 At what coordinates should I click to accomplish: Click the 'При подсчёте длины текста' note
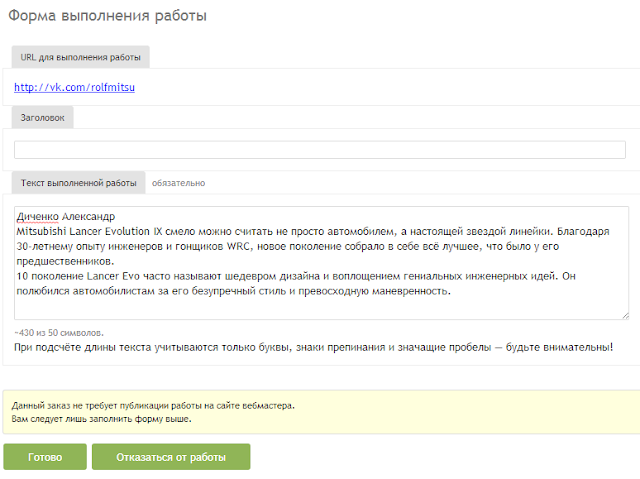[x=313, y=347]
